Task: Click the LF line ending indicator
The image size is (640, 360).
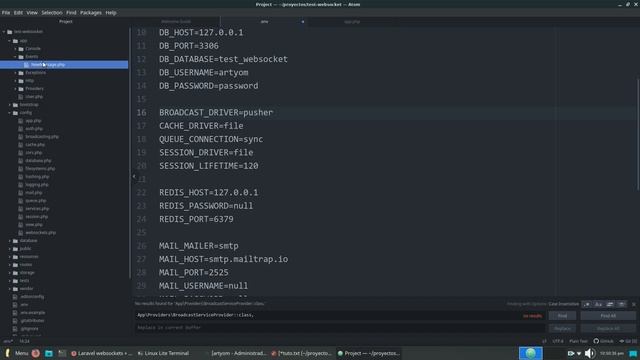Action: (544, 341)
